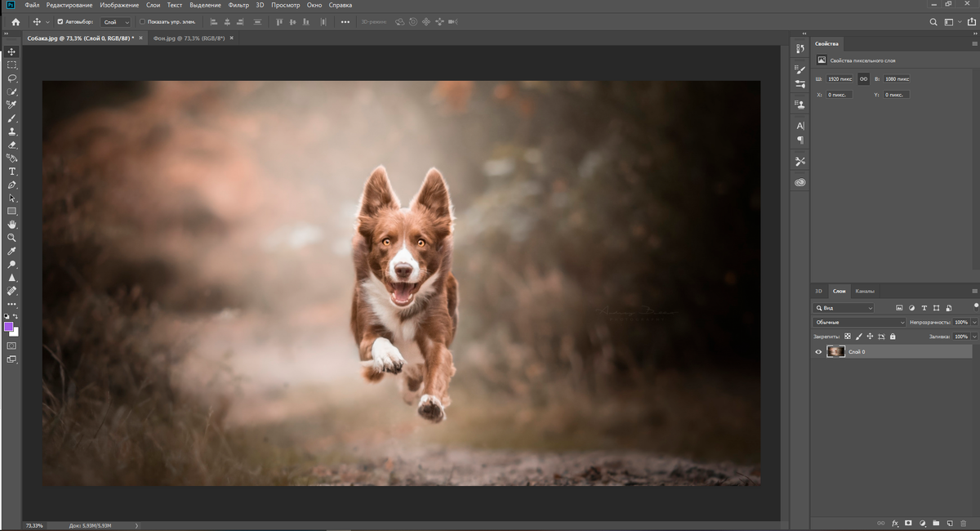
Task: Select the Eraser tool
Action: [x=12, y=145]
